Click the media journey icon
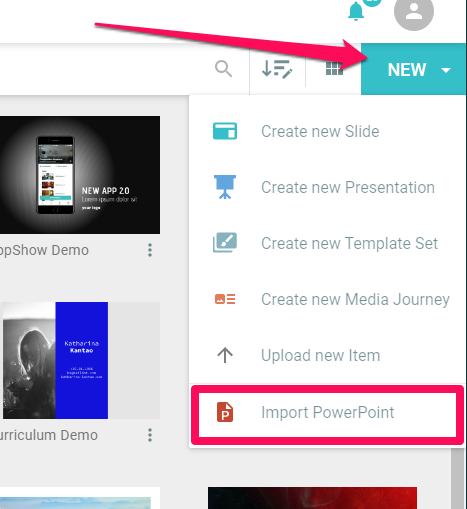This screenshot has height=509, width=467. (x=225, y=299)
